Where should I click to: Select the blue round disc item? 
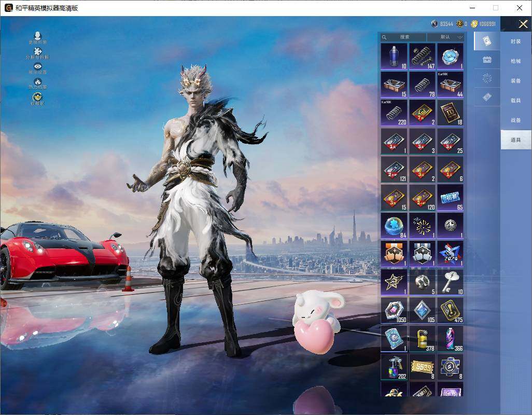450,57
